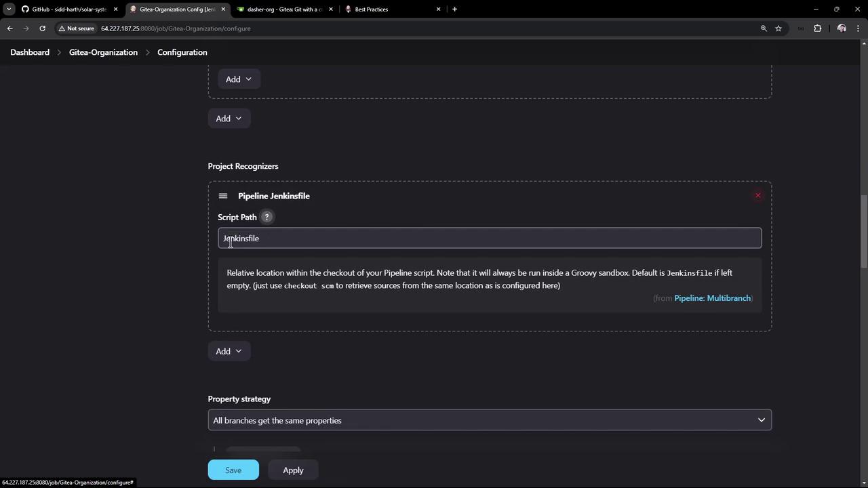
Task: Click the Apply button
Action: (x=293, y=470)
